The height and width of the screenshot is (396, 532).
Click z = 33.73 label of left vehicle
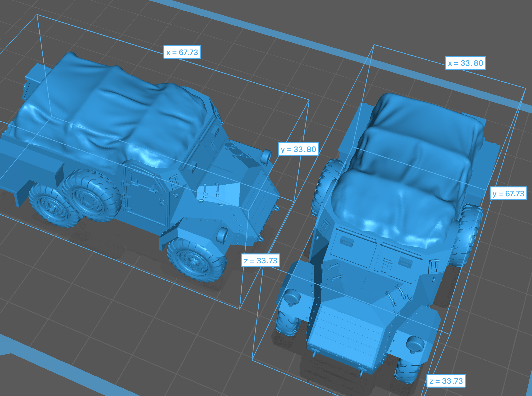coord(260,260)
